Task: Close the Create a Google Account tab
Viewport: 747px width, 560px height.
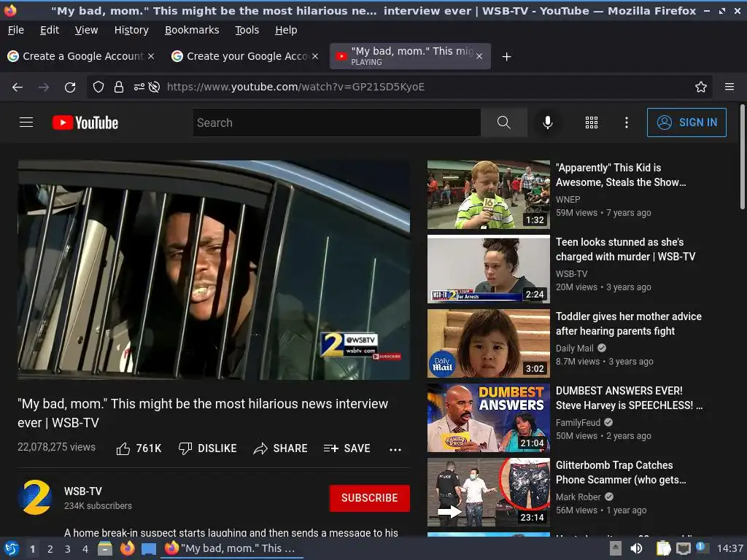Action: pos(150,56)
